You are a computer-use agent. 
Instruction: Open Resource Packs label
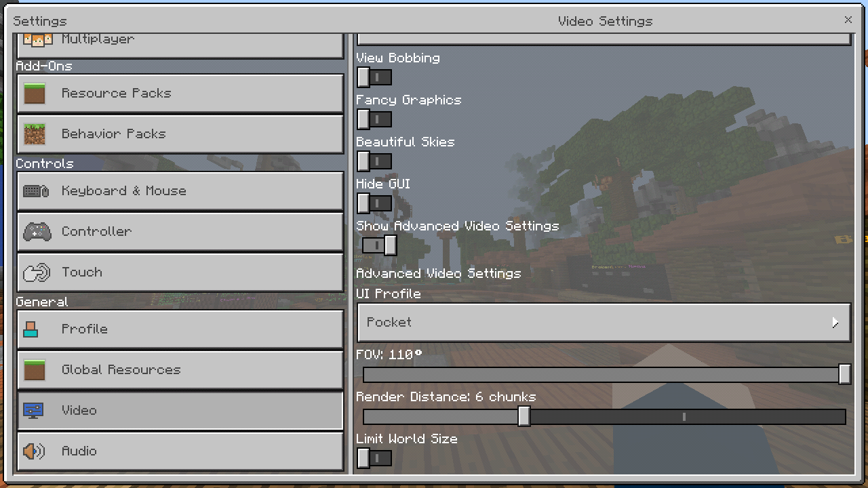116,94
